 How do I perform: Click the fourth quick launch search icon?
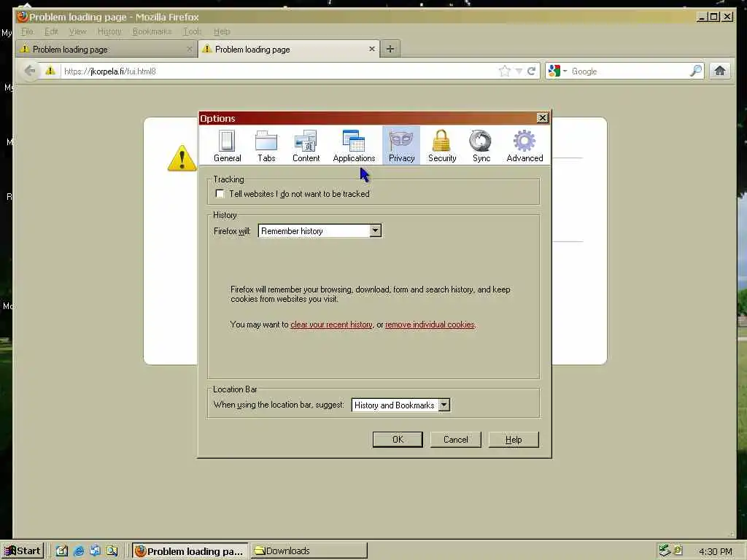tap(112, 551)
